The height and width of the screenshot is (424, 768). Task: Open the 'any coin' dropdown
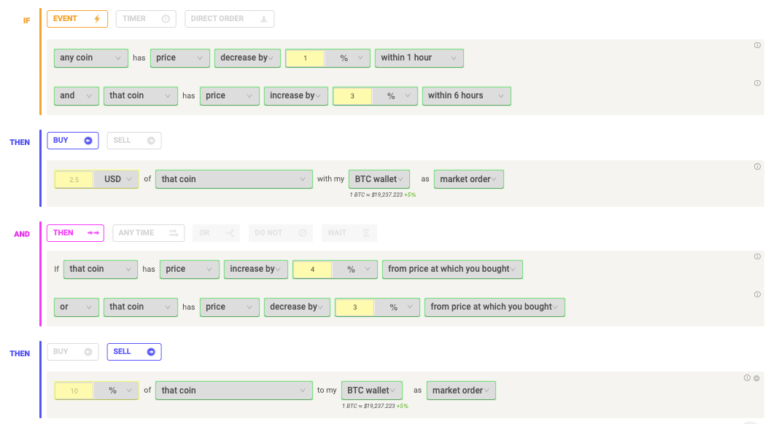[91, 58]
